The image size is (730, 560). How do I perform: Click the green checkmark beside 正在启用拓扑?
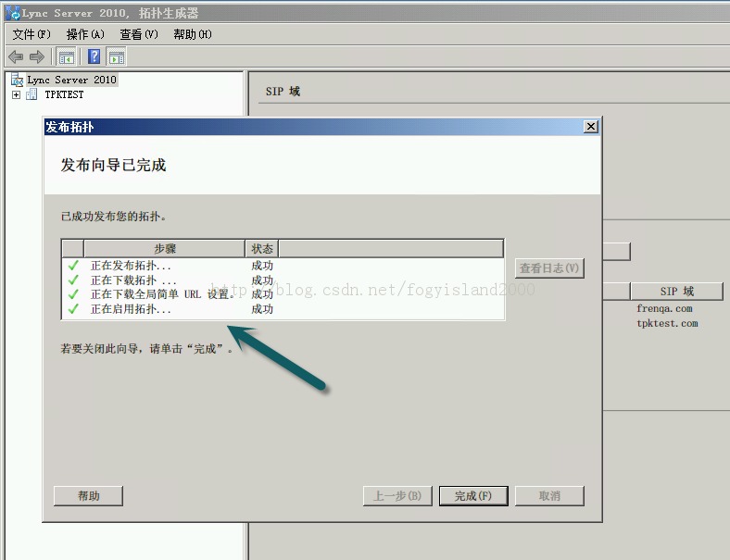[x=73, y=308]
